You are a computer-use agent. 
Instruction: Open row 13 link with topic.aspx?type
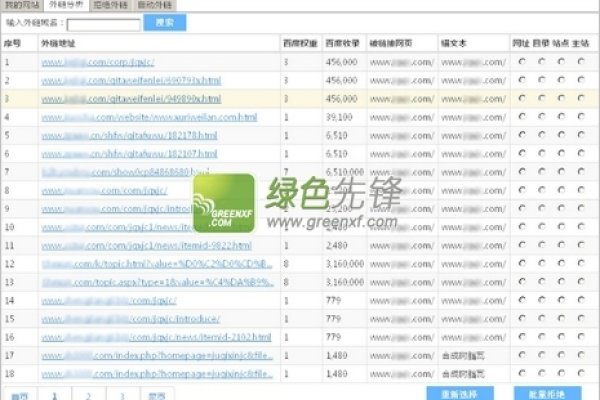click(x=158, y=282)
